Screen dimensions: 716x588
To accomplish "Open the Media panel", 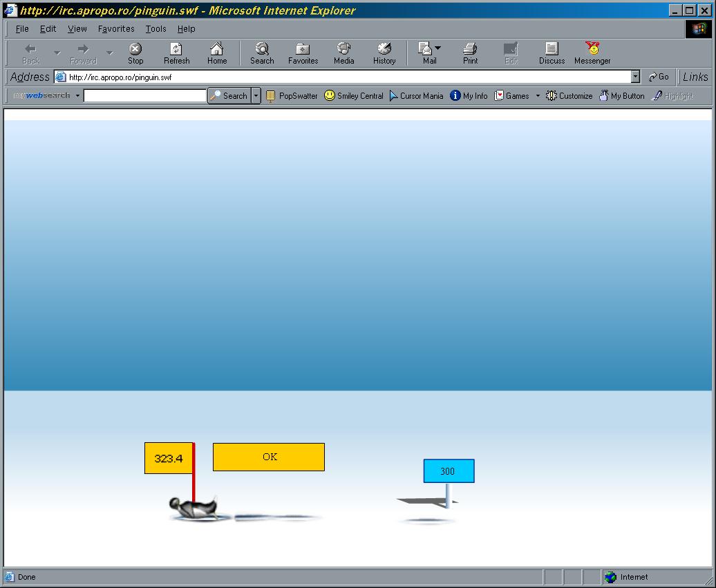I will tap(343, 53).
